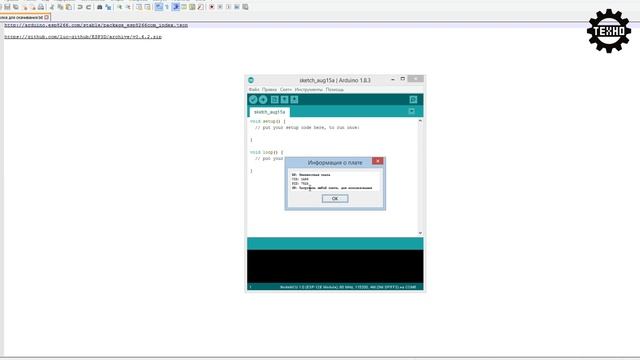Open the Скетч menu in Arduino
Screen dimensions: 640x360
(x=286, y=89)
